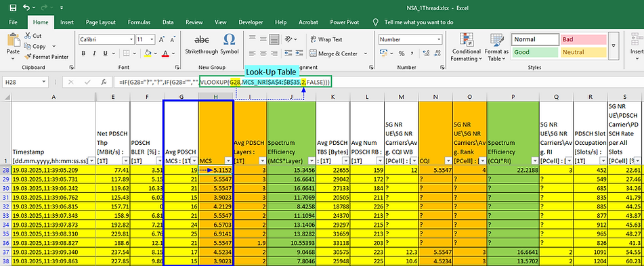Viewport: 644px width, 266px height.
Task: Click the formula bar Enter checkmark icon
Action: coord(87,82)
